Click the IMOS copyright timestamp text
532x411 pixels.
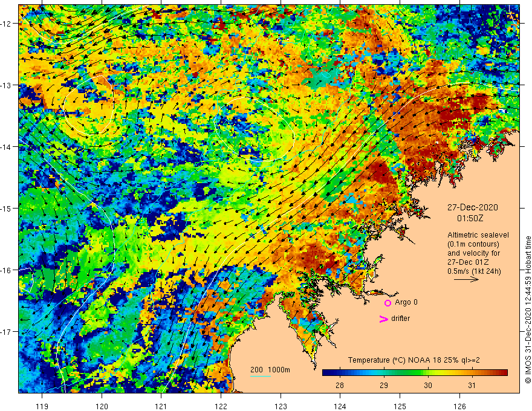(x=528, y=309)
